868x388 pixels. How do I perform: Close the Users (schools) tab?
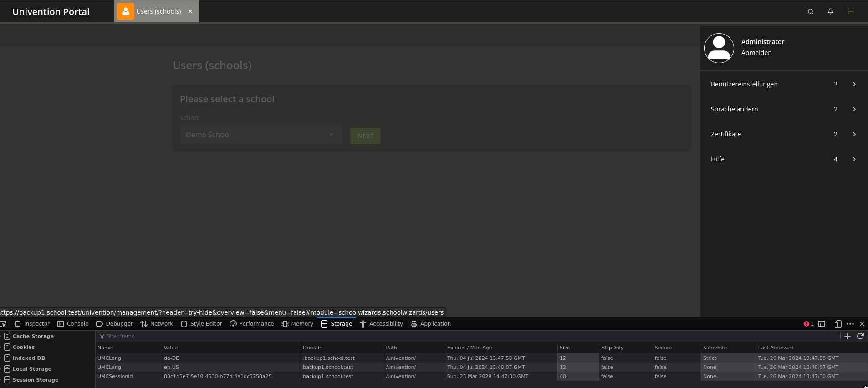[x=190, y=11]
